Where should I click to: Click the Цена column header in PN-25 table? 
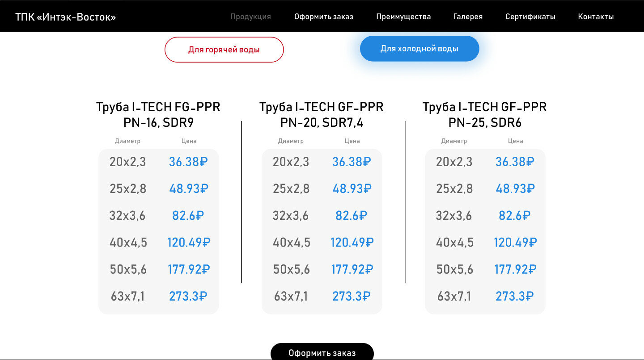click(516, 141)
